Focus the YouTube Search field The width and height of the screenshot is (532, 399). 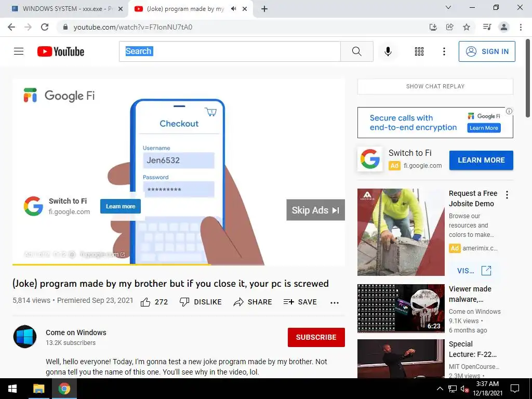tap(230, 51)
